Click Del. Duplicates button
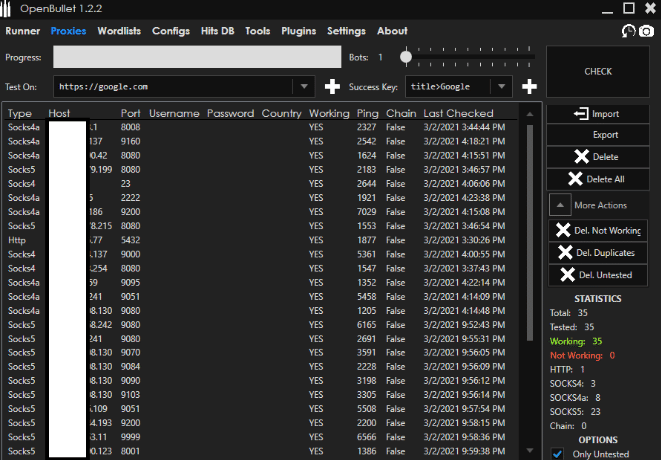Screen dimensions: 661x460 pyautogui.click(x=597, y=252)
